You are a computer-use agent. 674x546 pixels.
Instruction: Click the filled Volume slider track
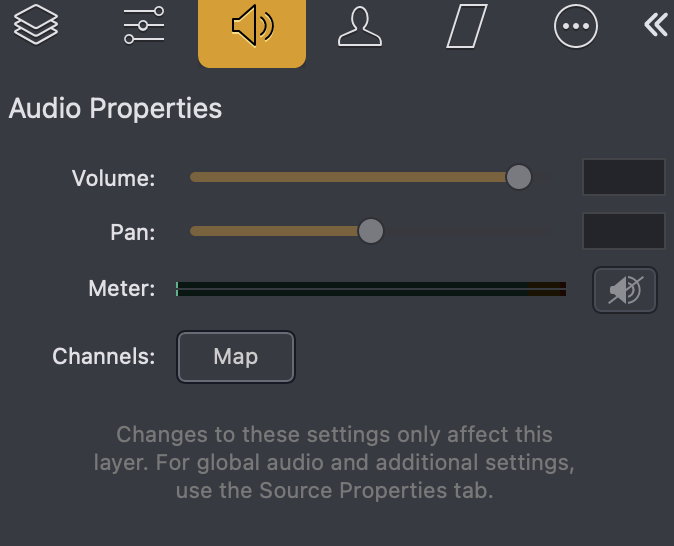[350, 177]
